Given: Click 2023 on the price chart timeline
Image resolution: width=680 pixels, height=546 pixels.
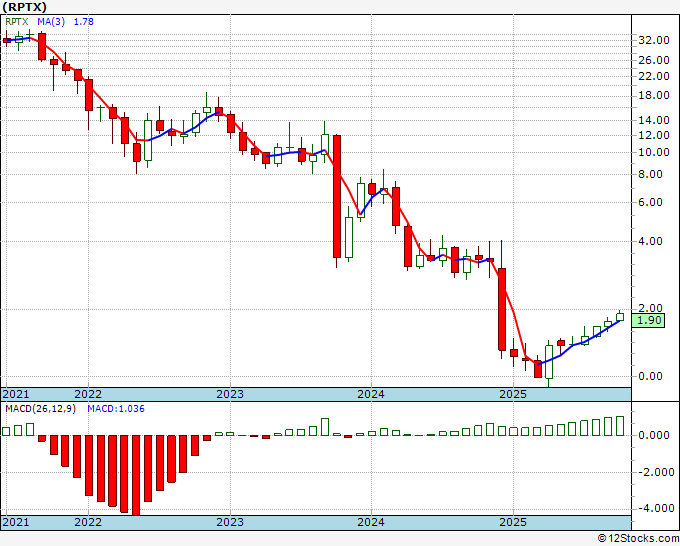Looking at the screenshot, I should [230, 394].
